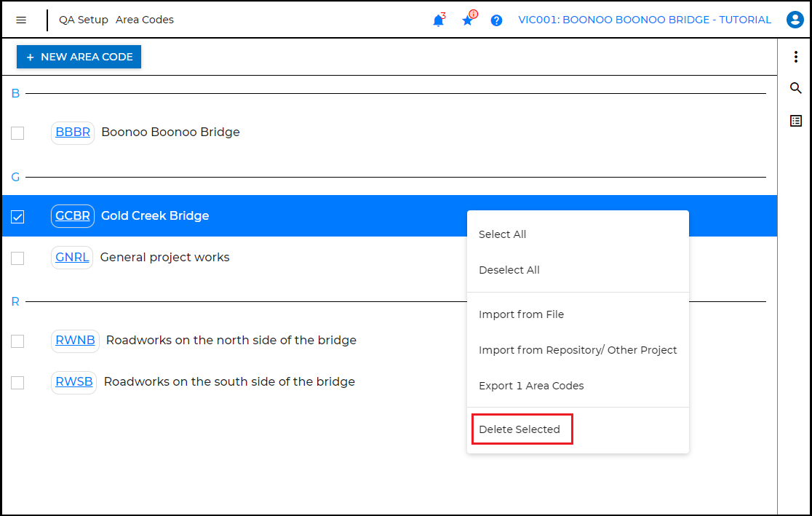Viewport: 812px width, 516px height.
Task: Tick the General project works checkbox
Action: pos(17,258)
